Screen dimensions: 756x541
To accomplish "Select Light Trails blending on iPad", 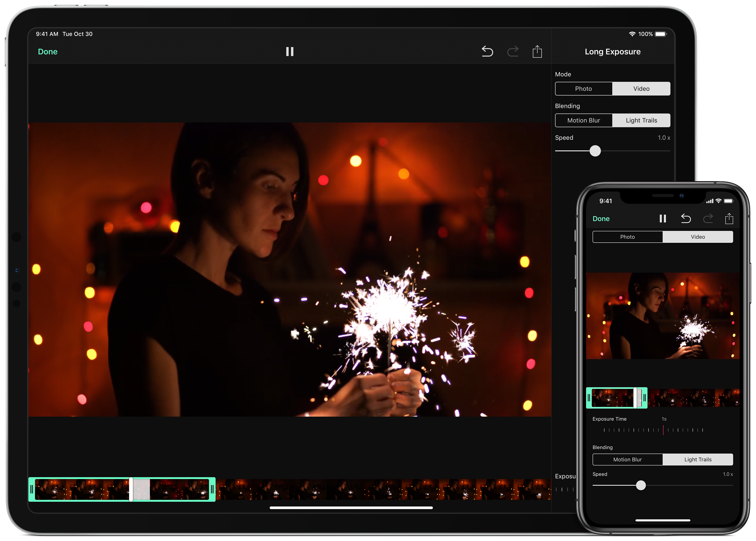I will pos(641,120).
